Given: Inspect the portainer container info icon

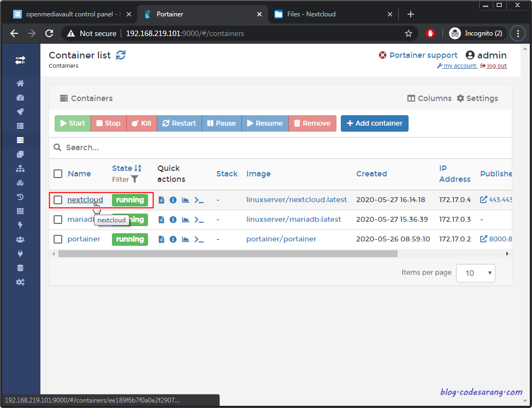Looking at the screenshot, I should pyautogui.click(x=173, y=239).
